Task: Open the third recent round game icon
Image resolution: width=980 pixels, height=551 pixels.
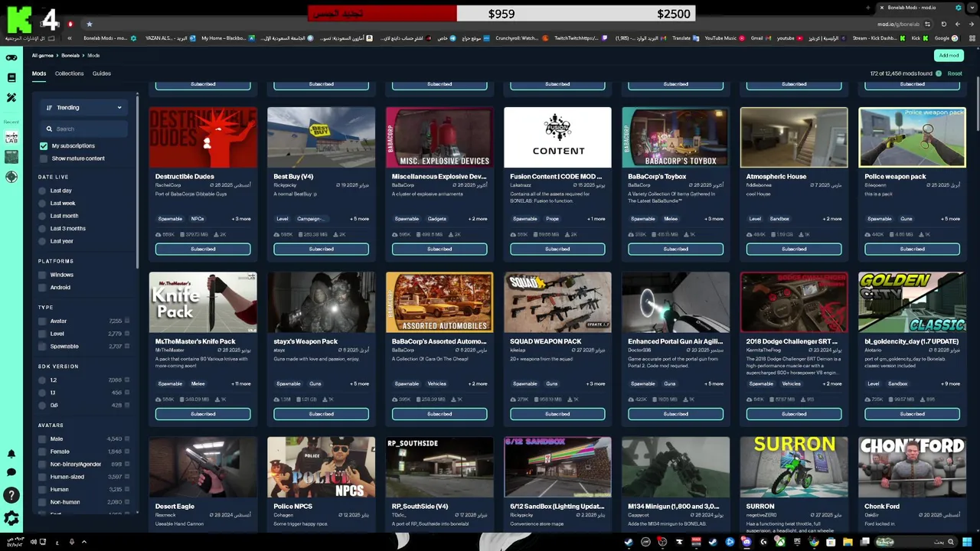Action: click(11, 177)
